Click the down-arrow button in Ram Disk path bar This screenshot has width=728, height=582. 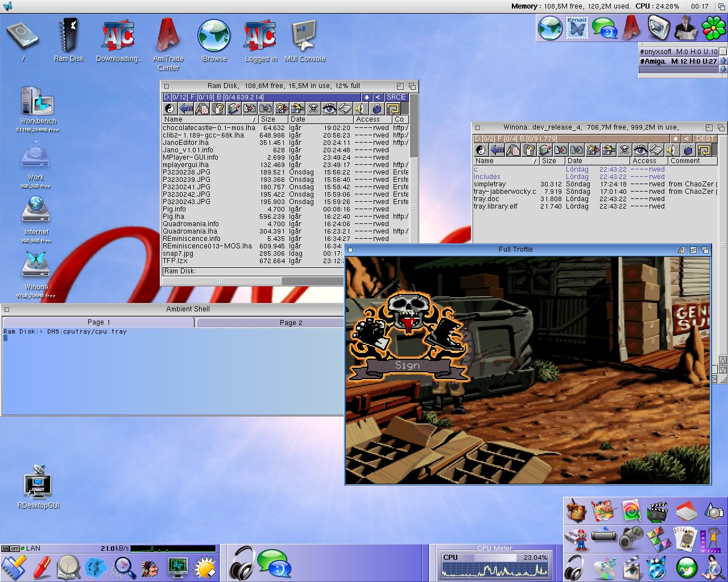pyautogui.click(x=367, y=98)
